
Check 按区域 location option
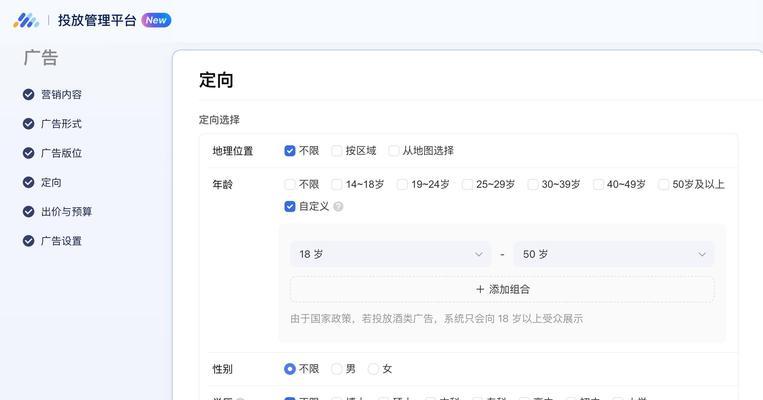click(337, 151)
